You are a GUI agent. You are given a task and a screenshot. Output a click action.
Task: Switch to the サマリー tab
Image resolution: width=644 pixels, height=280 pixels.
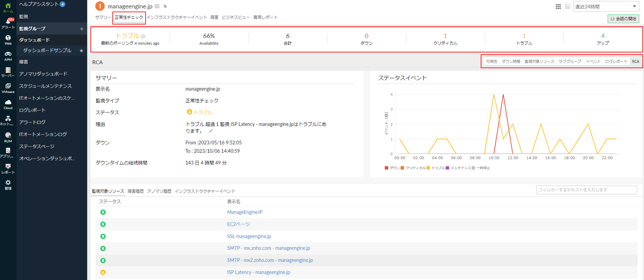tap(103, 17)
